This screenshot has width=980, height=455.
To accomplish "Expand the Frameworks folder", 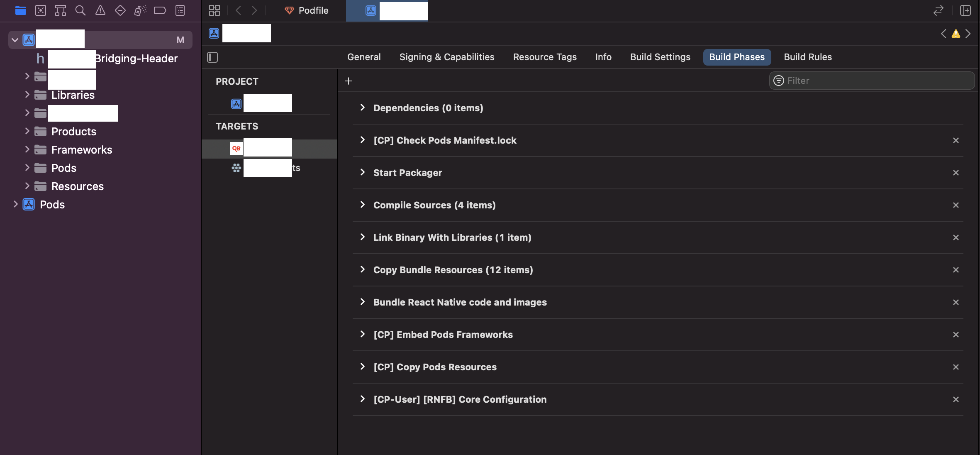I will [x=27, y=149].
